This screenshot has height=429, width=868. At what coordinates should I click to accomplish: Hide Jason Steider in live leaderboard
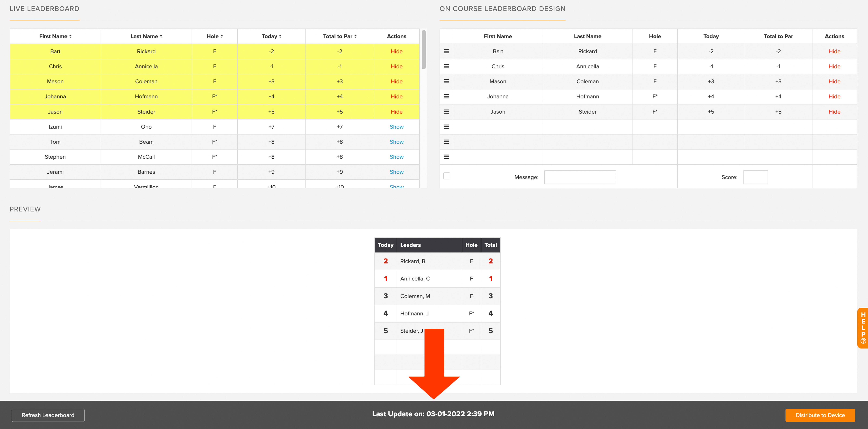tap(397, 112)
